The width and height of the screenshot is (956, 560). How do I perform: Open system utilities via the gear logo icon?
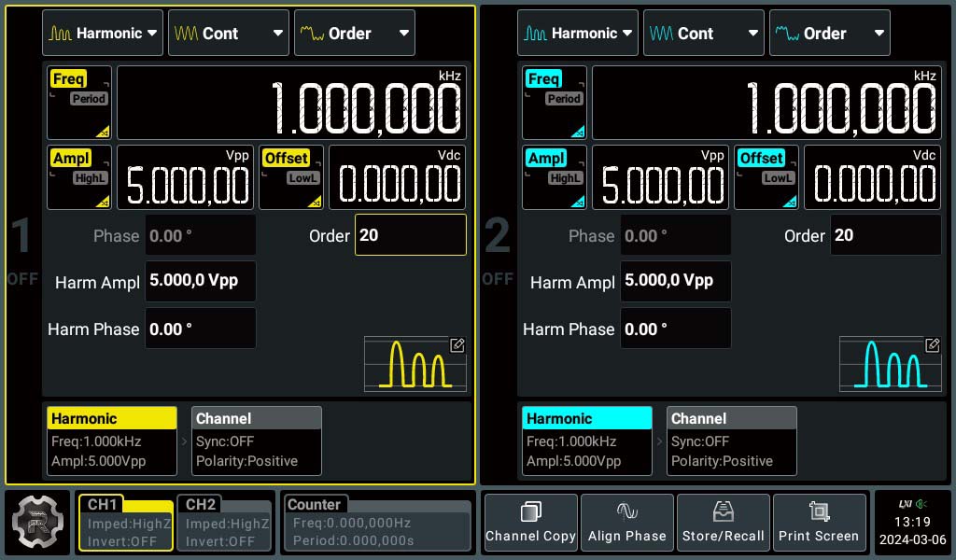tap(39, 523)
